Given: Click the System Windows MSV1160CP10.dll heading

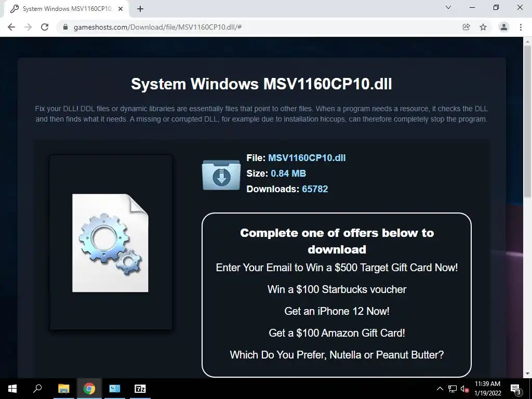Looking at the screenshot, I should tap(262, 84).
